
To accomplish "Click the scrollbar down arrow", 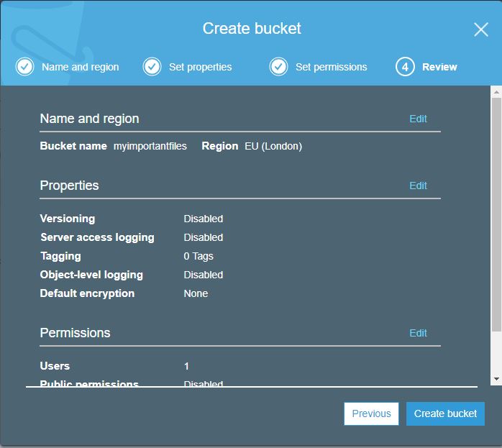I will tap(496, 379).
